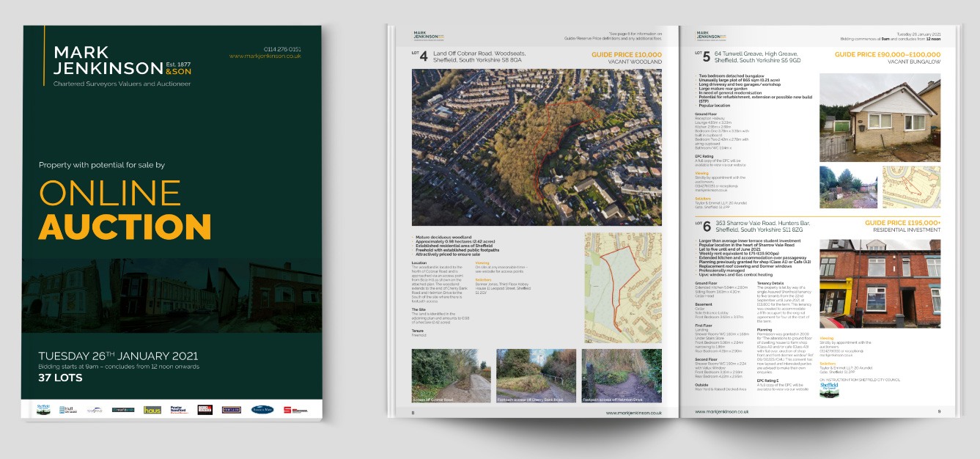Click the 'Planning' heading in Lot 6
Viewport: 980px width, 459px height.
[765, 330]
